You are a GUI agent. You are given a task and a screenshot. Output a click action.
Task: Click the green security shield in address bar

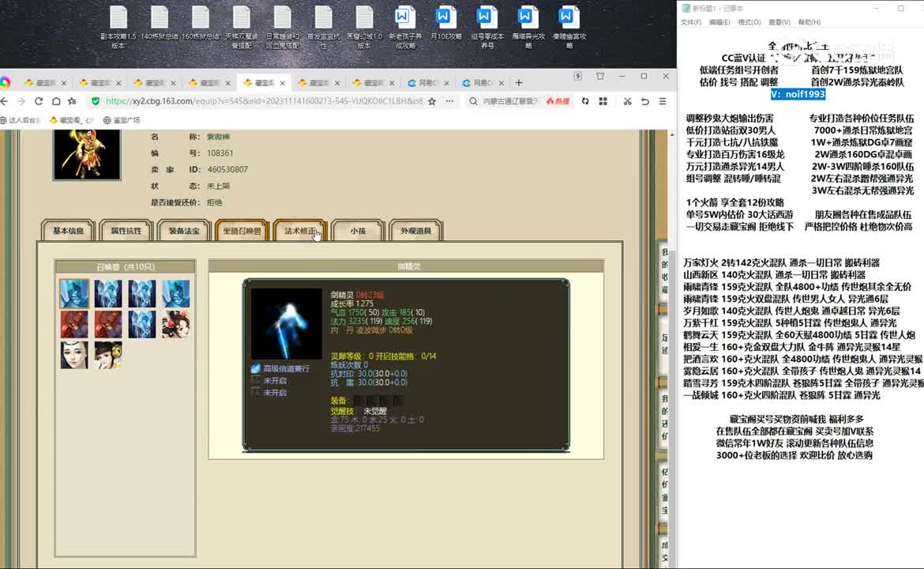[96, 101]
